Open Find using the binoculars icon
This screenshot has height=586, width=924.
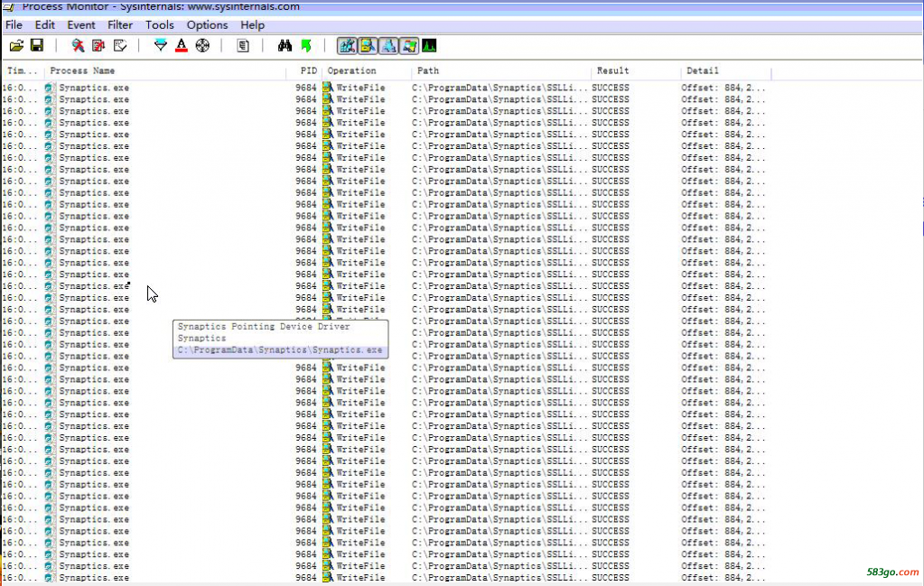(285, 45)
